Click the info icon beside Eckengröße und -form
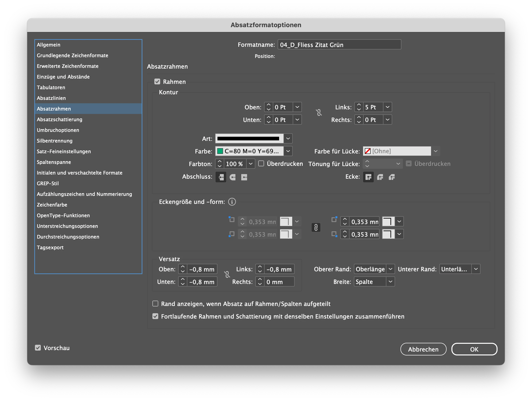Viewport: 532px width, 401px height. [232, 202]
